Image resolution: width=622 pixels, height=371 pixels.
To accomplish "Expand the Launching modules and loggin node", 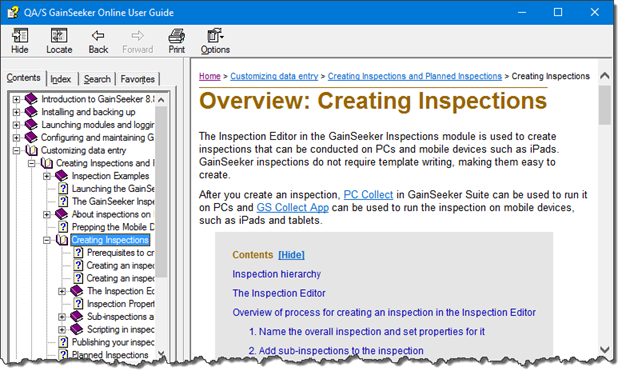I will (x=16, y=125).
